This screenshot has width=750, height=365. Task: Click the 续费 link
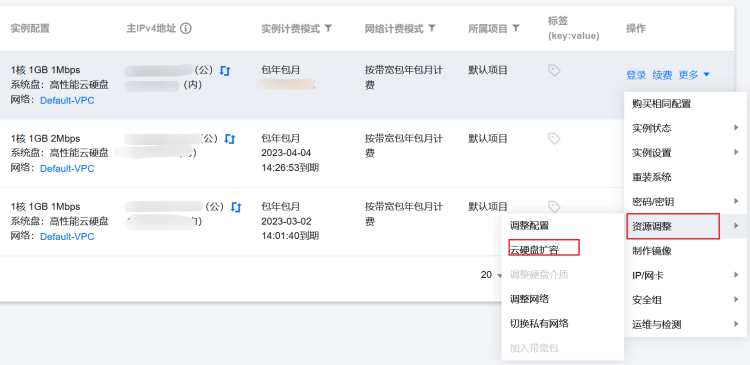pyautogui.click(x=662, y=75)
